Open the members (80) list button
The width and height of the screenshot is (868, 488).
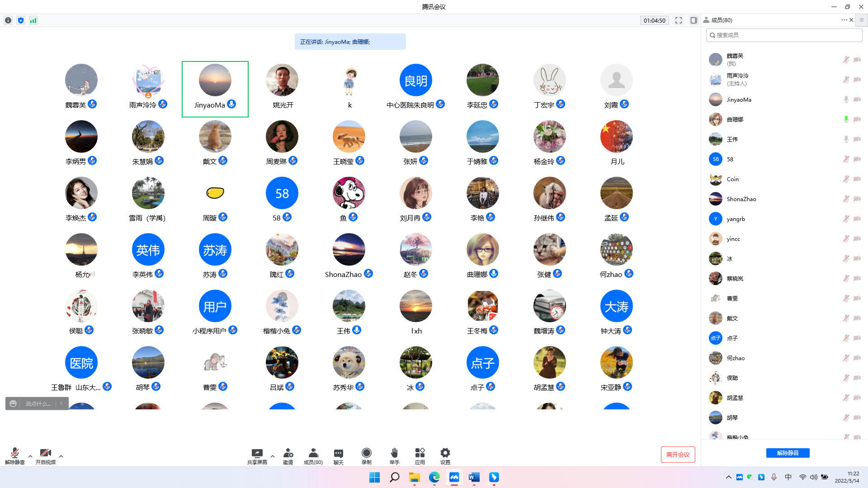[x=313, y=453]
